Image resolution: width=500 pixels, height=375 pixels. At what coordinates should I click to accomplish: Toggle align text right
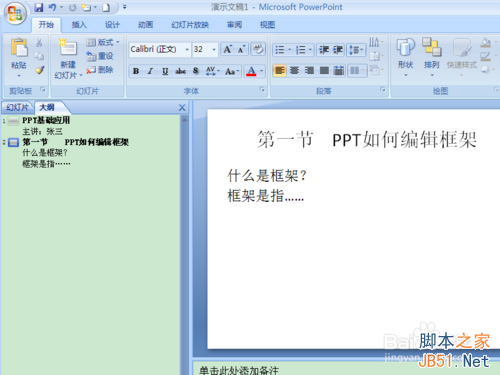pyautogui.click(x=309, y=71)
